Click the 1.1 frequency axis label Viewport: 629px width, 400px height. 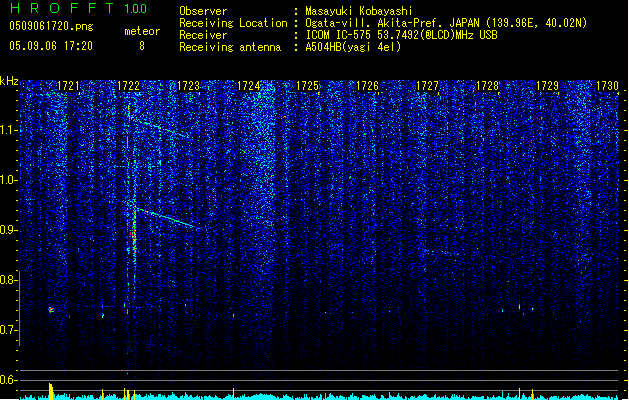click(x=8, y=130)
